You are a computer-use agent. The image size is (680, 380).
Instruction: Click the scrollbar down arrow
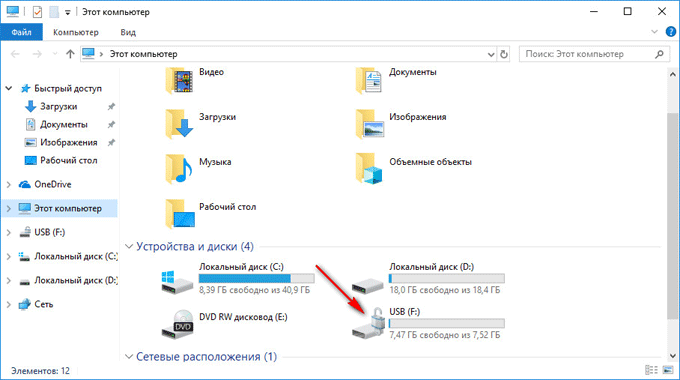(x=673, y=356)
